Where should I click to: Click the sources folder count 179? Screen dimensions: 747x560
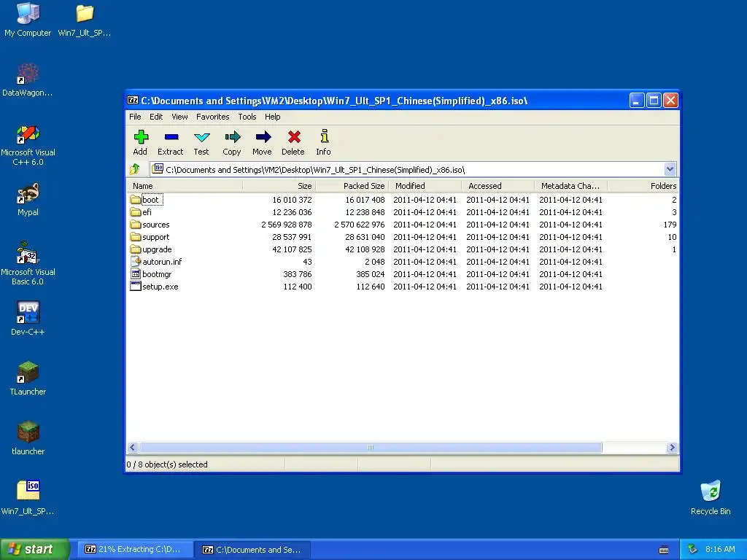[x=670, y=225]
